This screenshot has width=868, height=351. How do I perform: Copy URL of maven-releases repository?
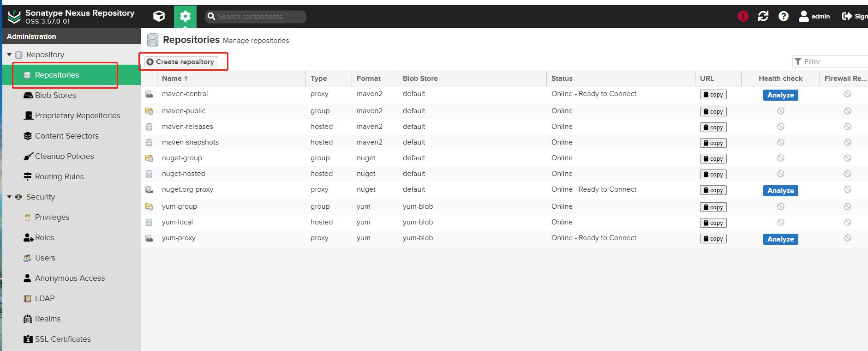tap(713, 127)
